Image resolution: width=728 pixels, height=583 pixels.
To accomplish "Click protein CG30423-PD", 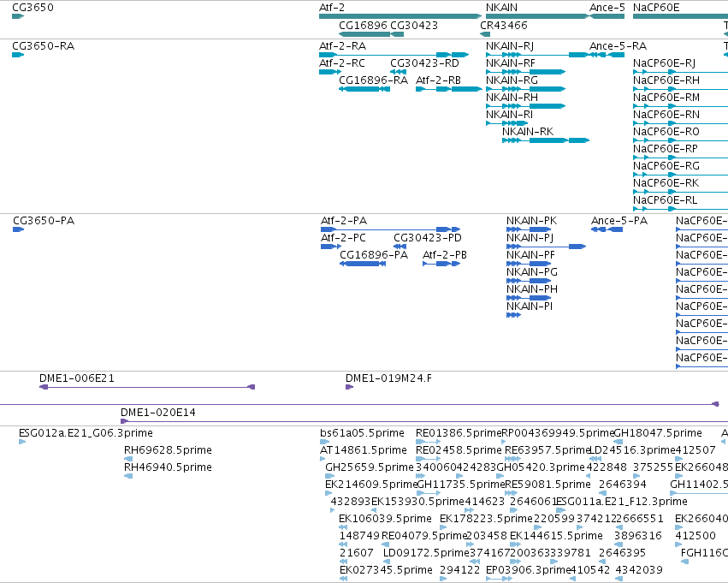I will coord(428,238).
